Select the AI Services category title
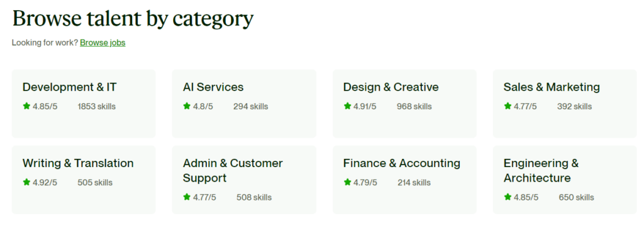This screenshot has height=235, width=644. pos(213,87)
